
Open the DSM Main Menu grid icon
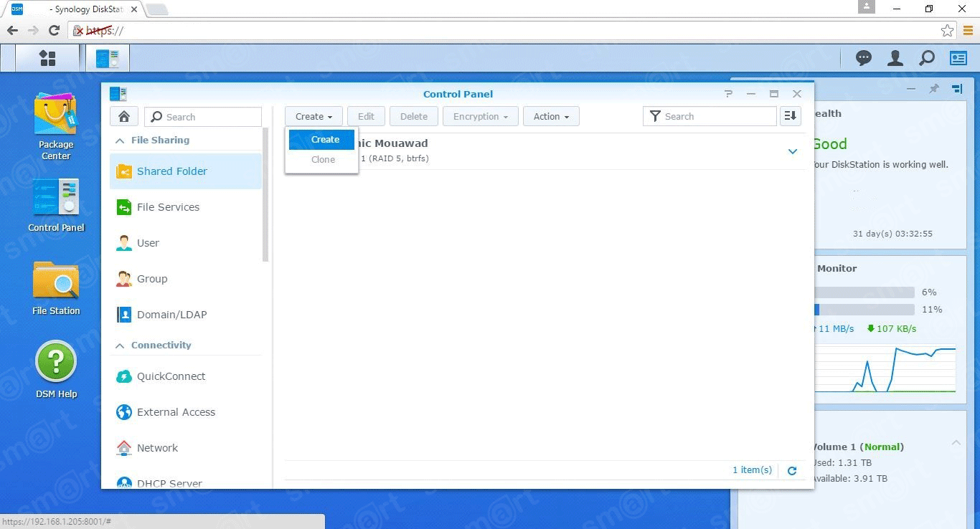[x=47, y=58]
